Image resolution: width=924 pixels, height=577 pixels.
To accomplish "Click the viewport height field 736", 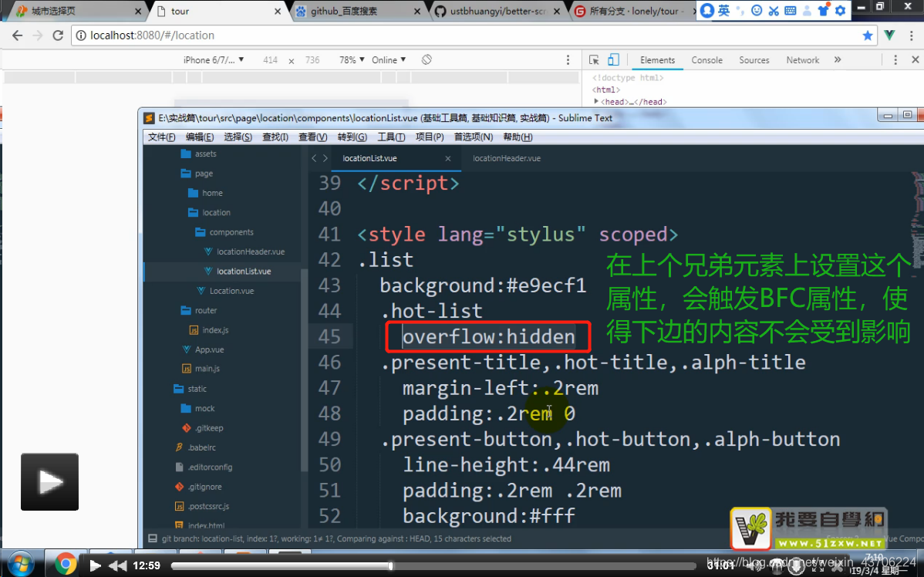I will point(312,60).
